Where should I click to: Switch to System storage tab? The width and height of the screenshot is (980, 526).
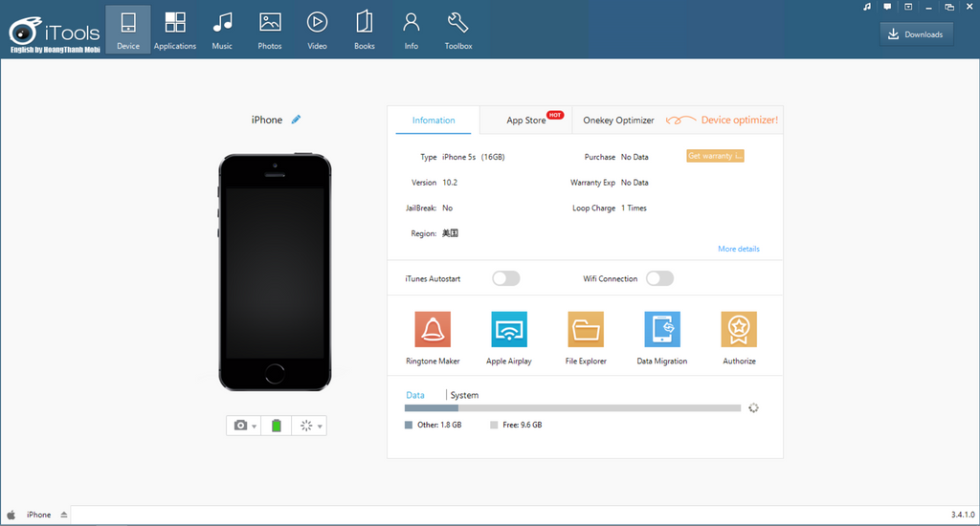tap(464, 395)
